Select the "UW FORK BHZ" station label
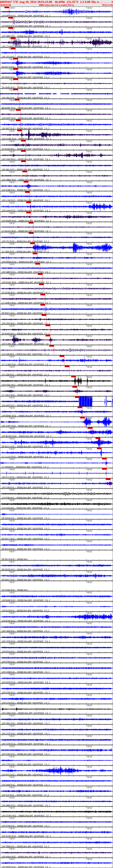Screen dimensions: 113x868 tap(9, 344)
